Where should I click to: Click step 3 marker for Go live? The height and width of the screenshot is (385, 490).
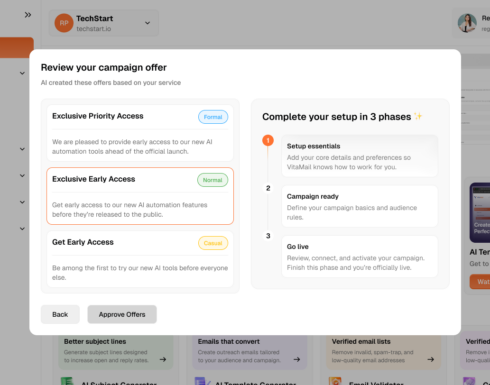(x=268, y=236)
